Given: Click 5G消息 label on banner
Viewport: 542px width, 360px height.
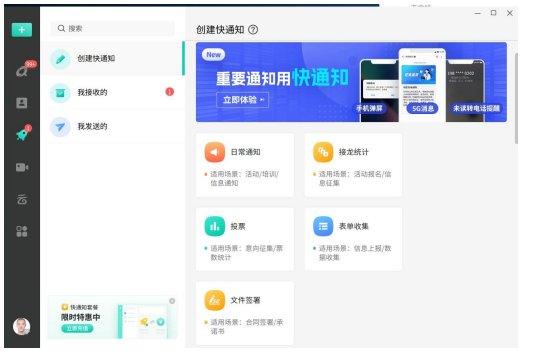Looking at the screenshot, I should click(422, 109).
